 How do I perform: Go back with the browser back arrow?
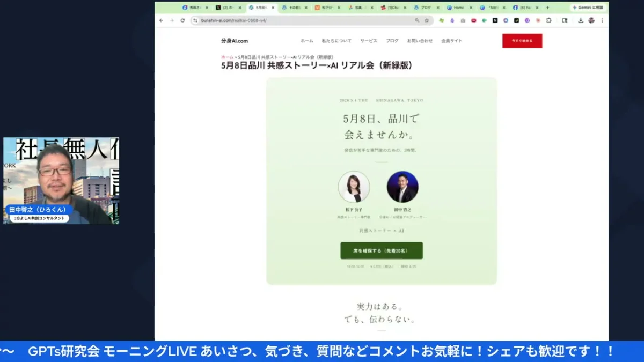pyautogui.click(x=160, y=20)
